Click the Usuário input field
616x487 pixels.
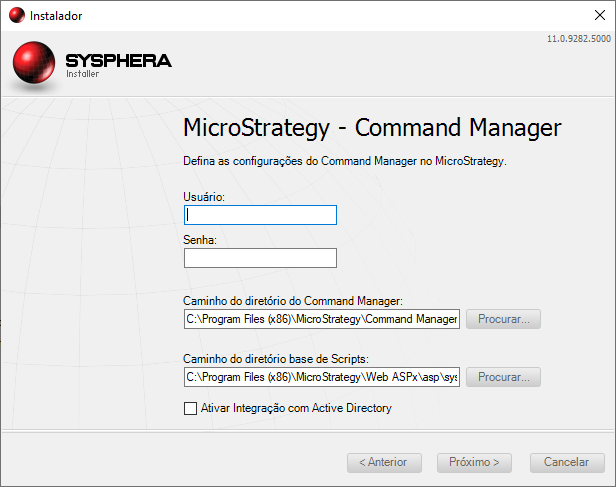260,215
